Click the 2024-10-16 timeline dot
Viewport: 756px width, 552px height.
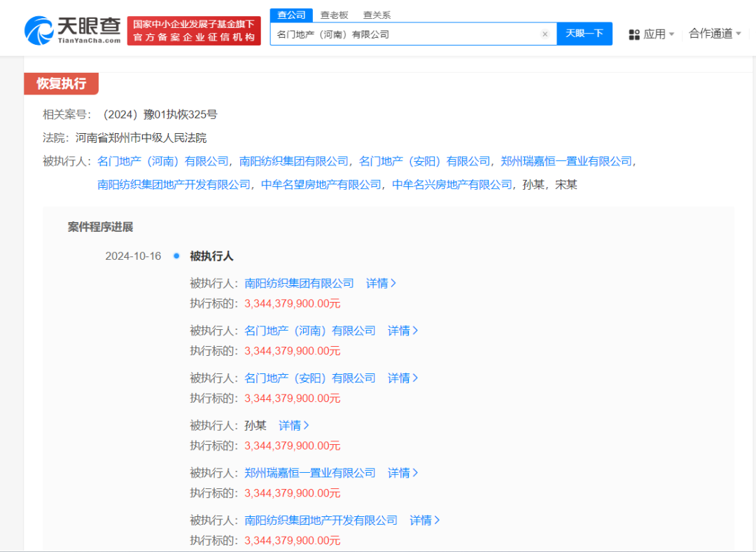[x=176, y=256]
